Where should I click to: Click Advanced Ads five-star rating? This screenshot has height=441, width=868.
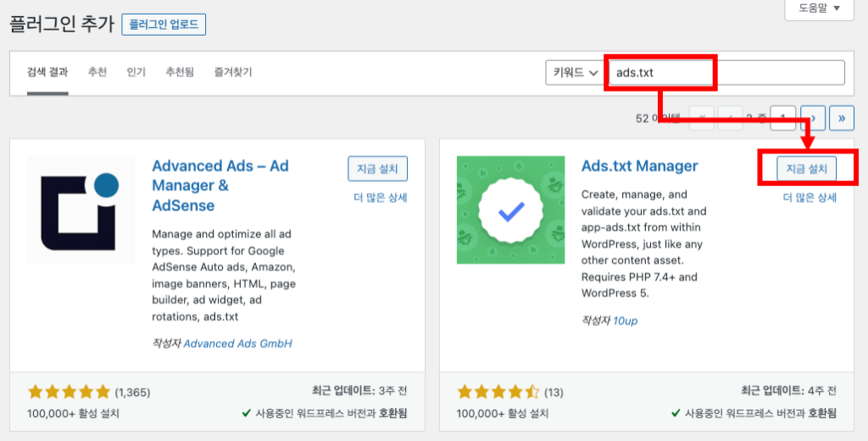pos(70,393)
